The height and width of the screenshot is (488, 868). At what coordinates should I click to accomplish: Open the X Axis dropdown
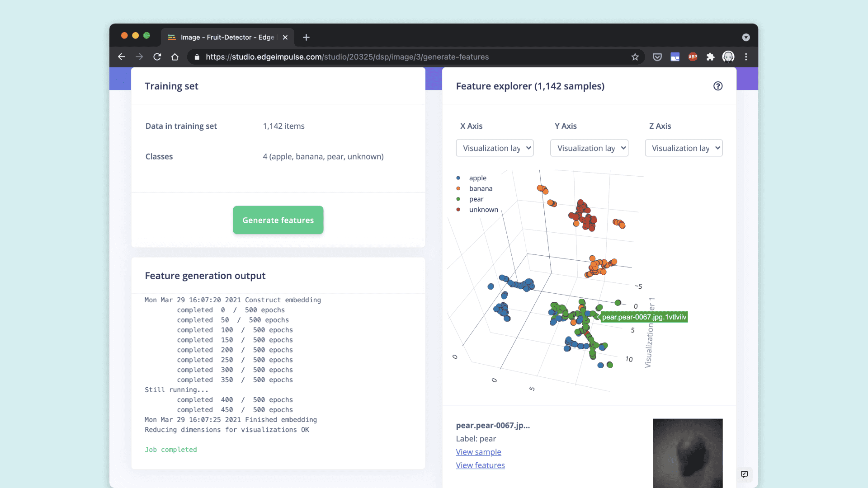tap(495, 148)
